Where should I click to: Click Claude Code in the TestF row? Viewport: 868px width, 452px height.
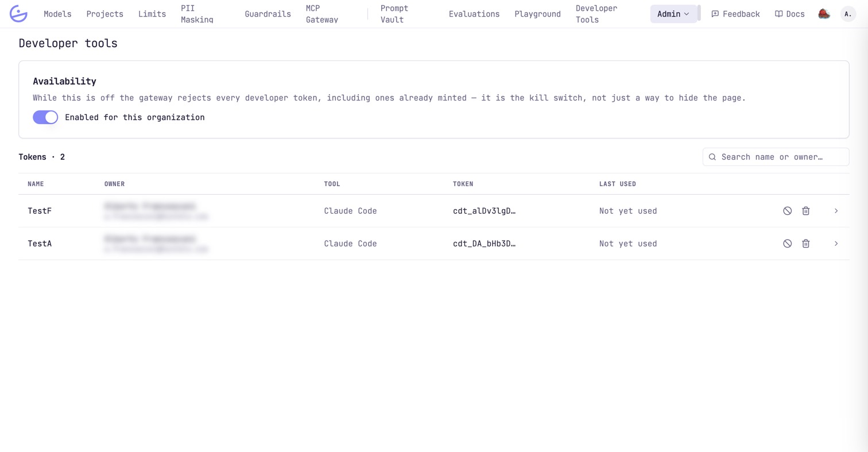click(350, 211)
